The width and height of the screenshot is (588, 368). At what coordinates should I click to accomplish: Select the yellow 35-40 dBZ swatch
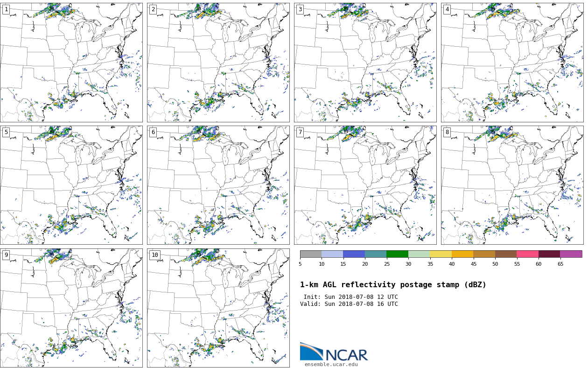(x=441, y=254)
